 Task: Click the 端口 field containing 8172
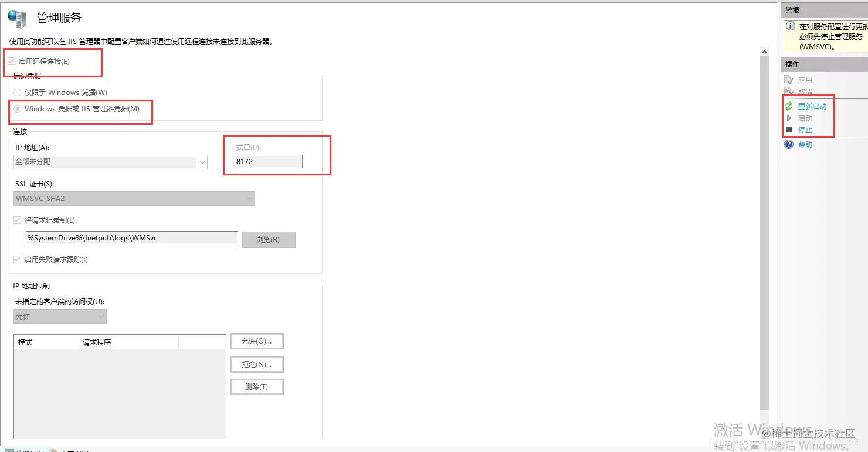tap(269, 161)
